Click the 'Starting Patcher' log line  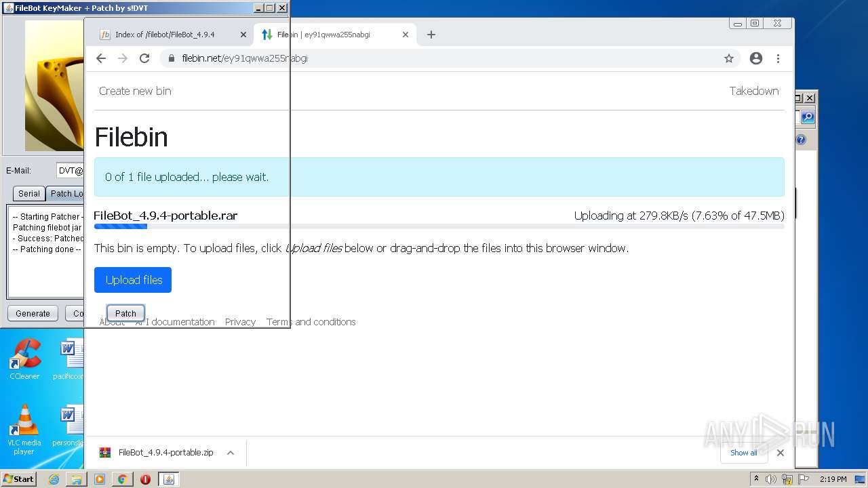pos(47,217)
